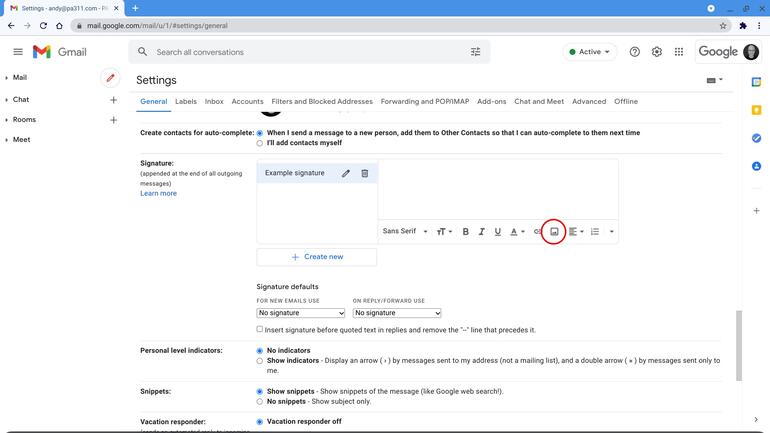This screenshot has height=433, width=770.
Task: Open text color dropdown
Action: [517, 232]
